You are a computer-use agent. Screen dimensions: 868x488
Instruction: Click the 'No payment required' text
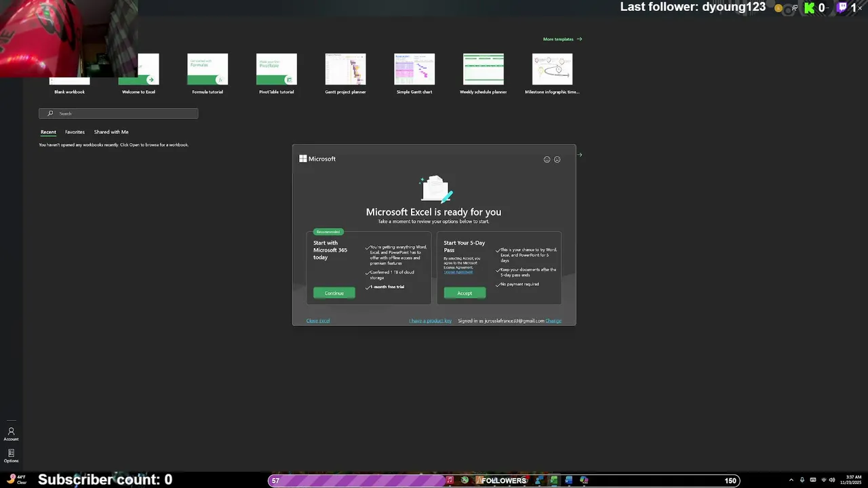(519, 284)
